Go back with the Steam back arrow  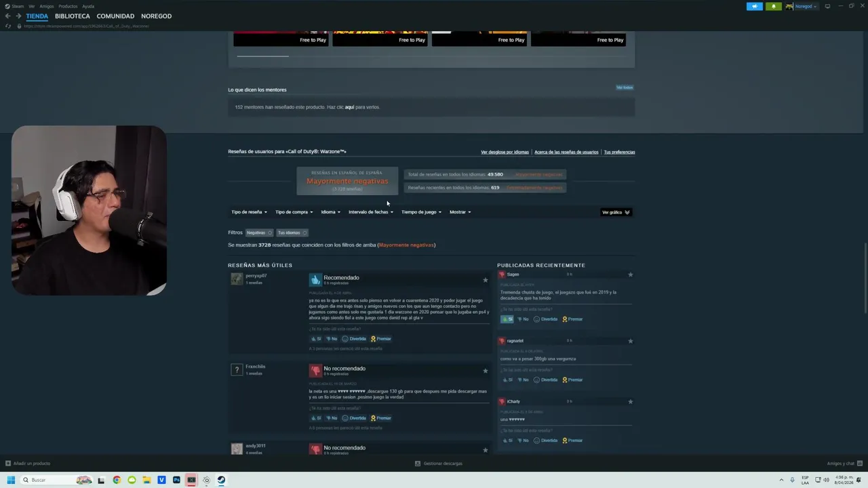click(x=8, y=16)
